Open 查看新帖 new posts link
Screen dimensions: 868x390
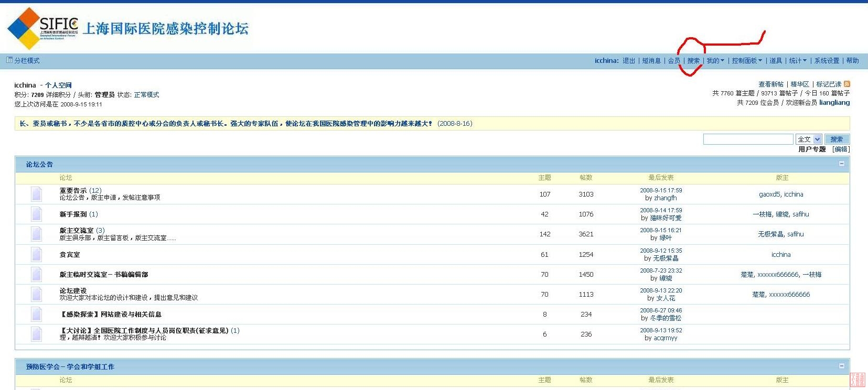770,84
